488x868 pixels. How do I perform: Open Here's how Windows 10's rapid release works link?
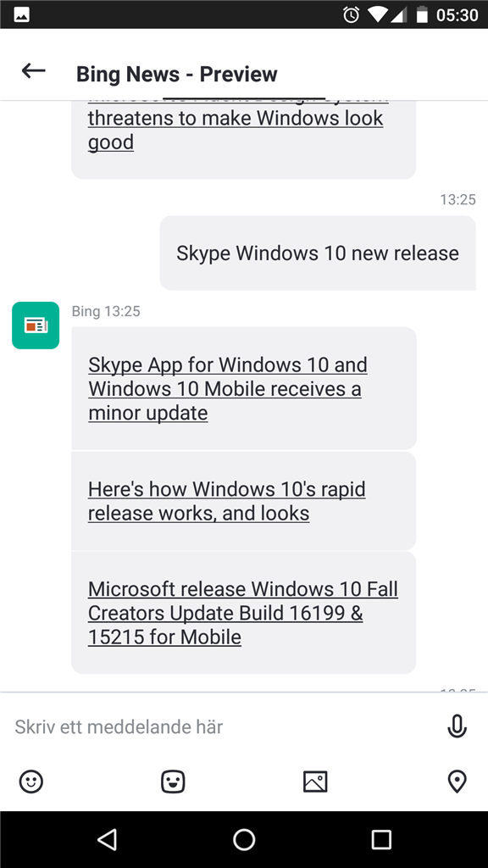click(227, 501)
